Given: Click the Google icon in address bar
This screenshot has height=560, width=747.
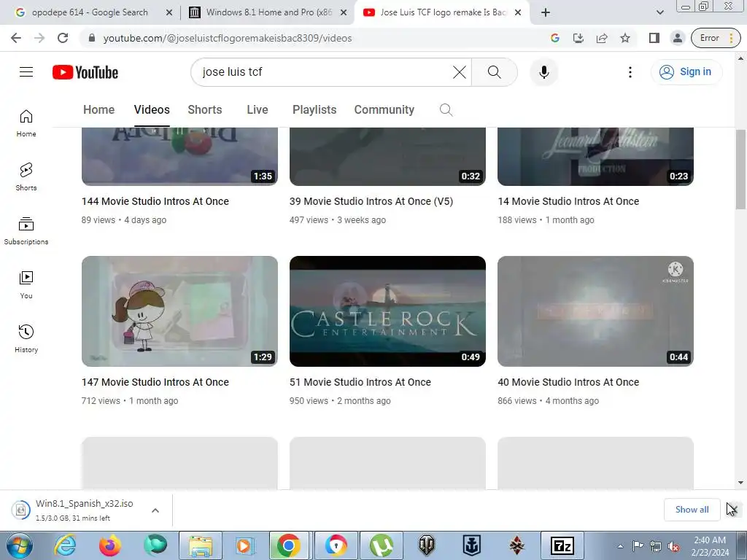Looking at the screenshot, I should 554,38.
